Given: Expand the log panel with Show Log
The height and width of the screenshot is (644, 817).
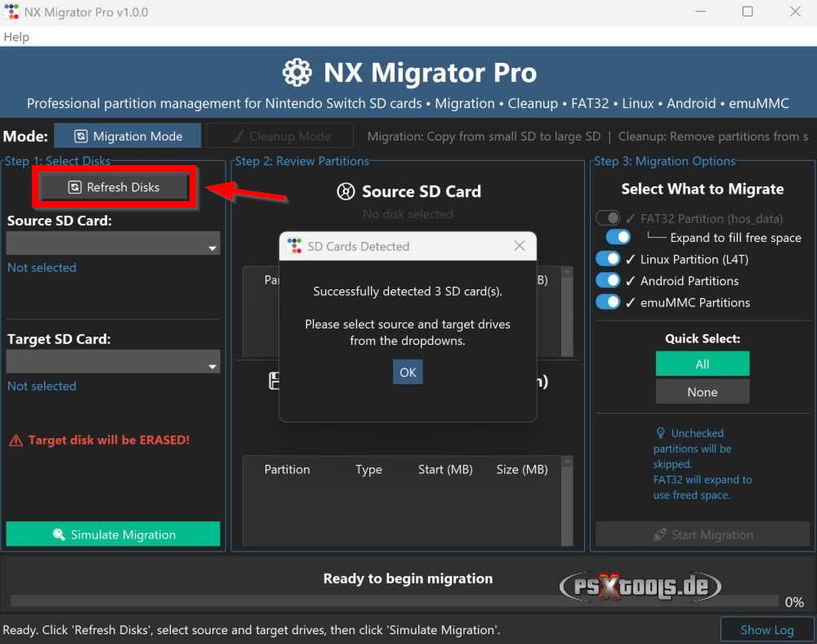Looking at the screenshot, I should click(x=766, y=629).
